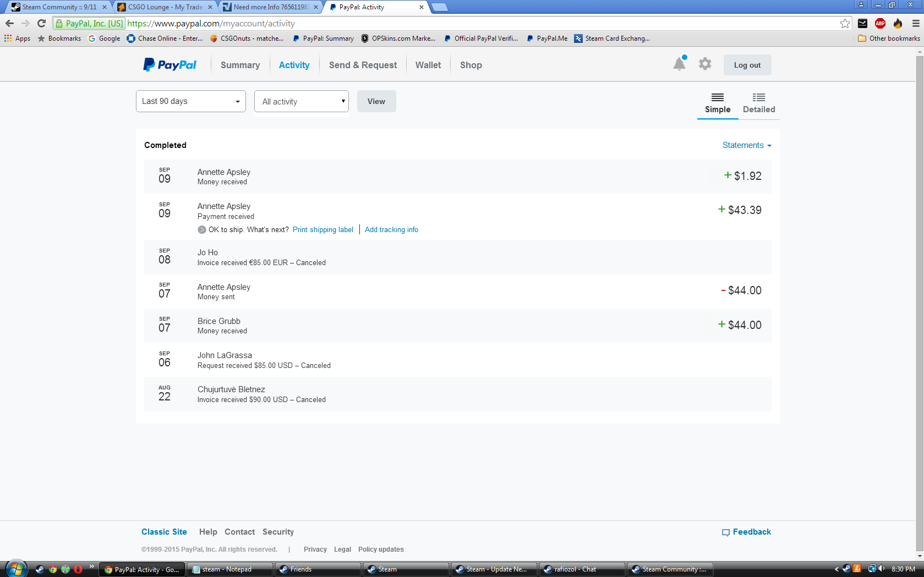The width and height of the screenshot is (924, 577).
Task: Click the PayPal logo
Action: (170, 65)
